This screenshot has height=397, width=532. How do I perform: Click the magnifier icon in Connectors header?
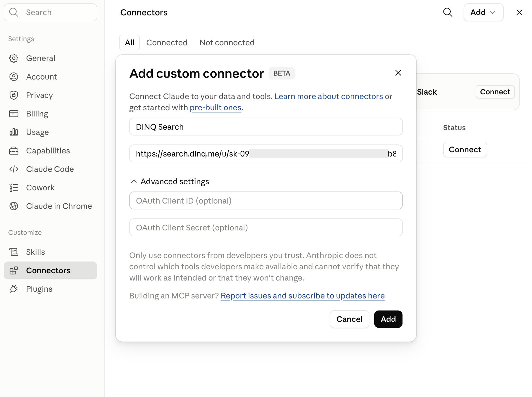point(448,12)
